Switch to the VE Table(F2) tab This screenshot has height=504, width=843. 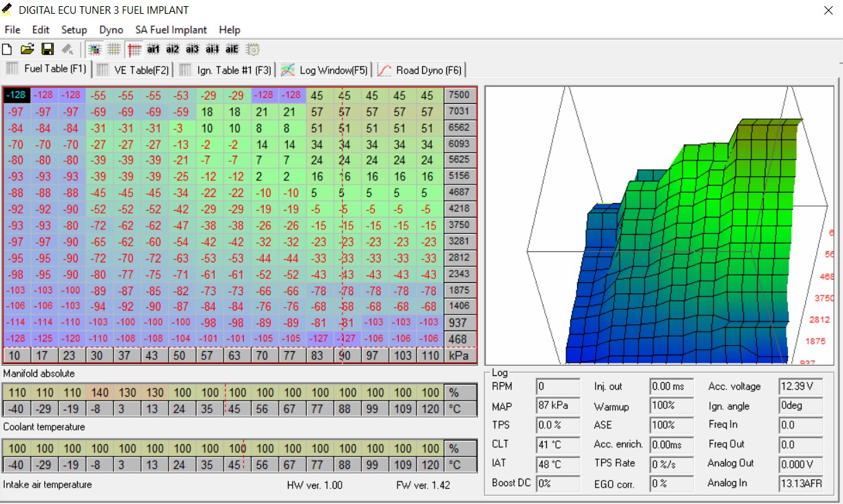click(x=133, y=70)
